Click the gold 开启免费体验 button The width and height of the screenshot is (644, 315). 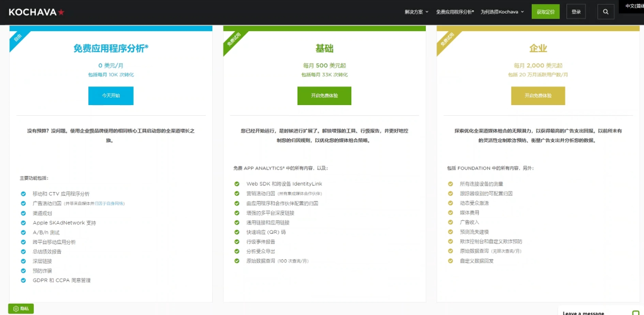pyautogui.click(x=538, y=95)
